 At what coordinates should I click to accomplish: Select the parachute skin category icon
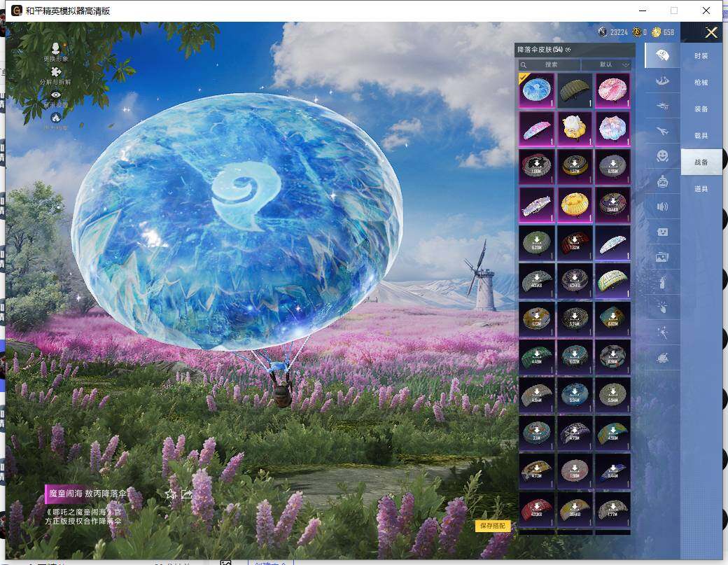[x=661, y=55]
